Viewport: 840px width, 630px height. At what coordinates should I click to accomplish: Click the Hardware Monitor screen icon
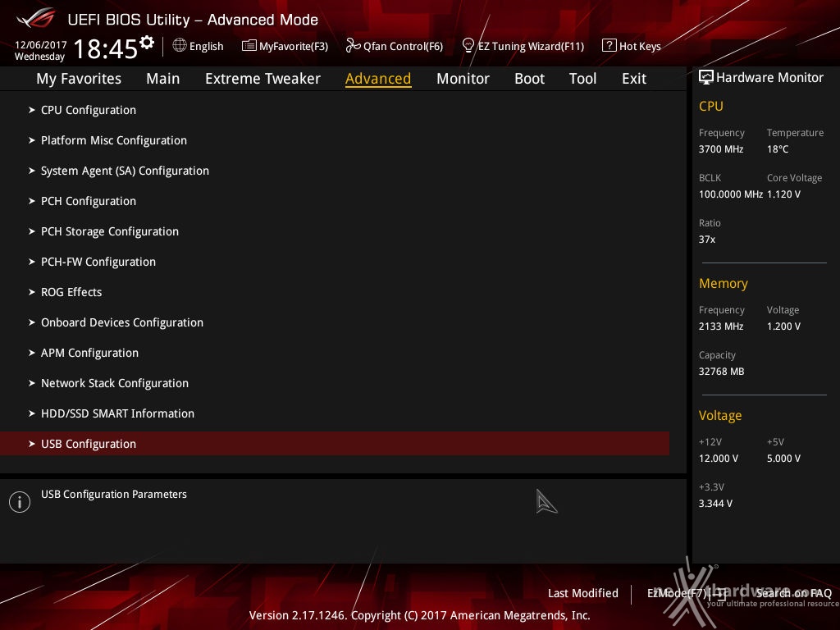pyautogui.click(x=706, y=77)
